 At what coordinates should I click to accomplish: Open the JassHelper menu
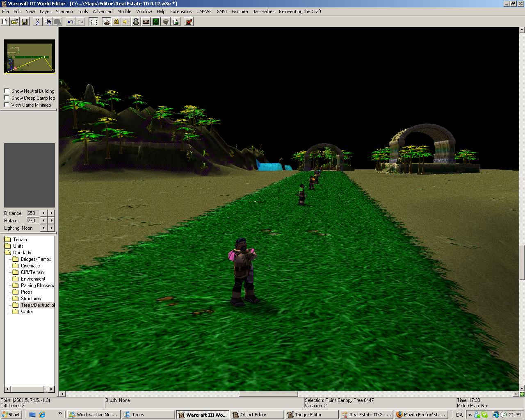point(263,11)
